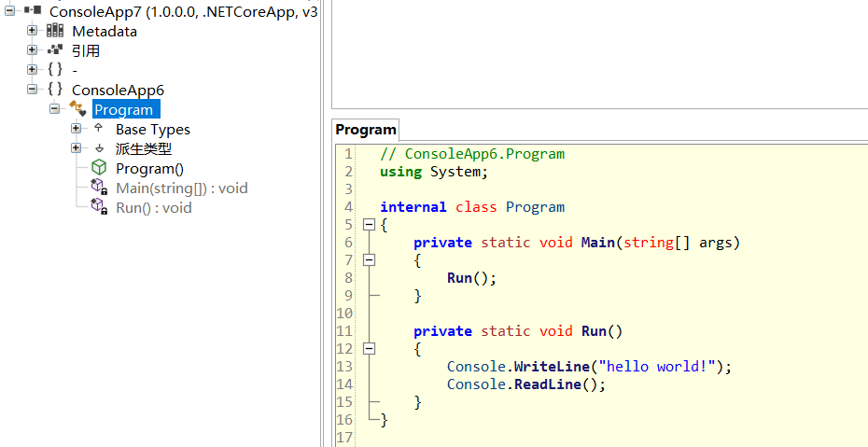This screenshot has width=868, height=447.
Task: Select the Metadata tree item
Action: click(x=105, y=31)
